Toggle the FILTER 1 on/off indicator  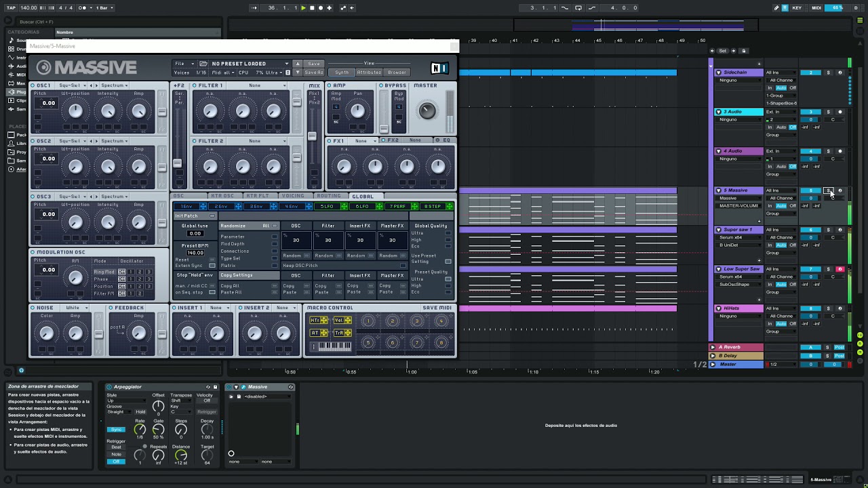tap(195, 85)
